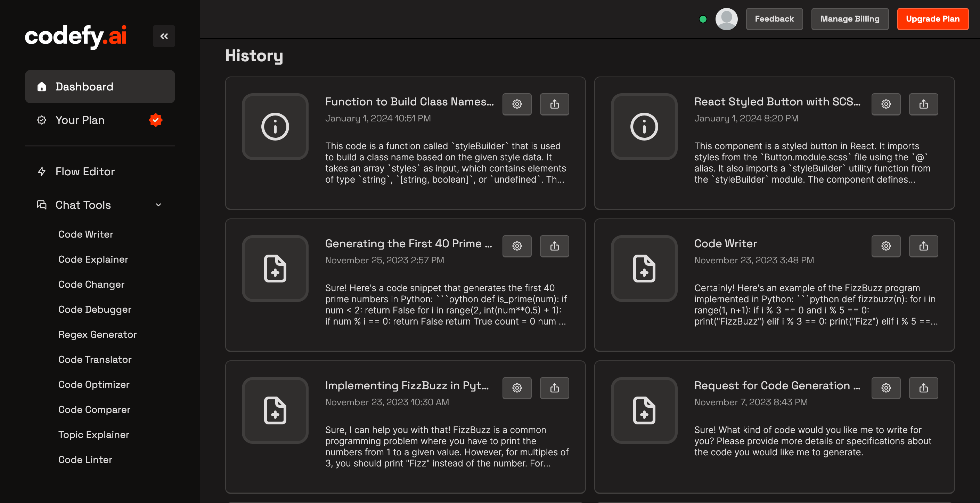
Task: Click date November 25, 2023 2:57 PM
Action: (384, 261)
